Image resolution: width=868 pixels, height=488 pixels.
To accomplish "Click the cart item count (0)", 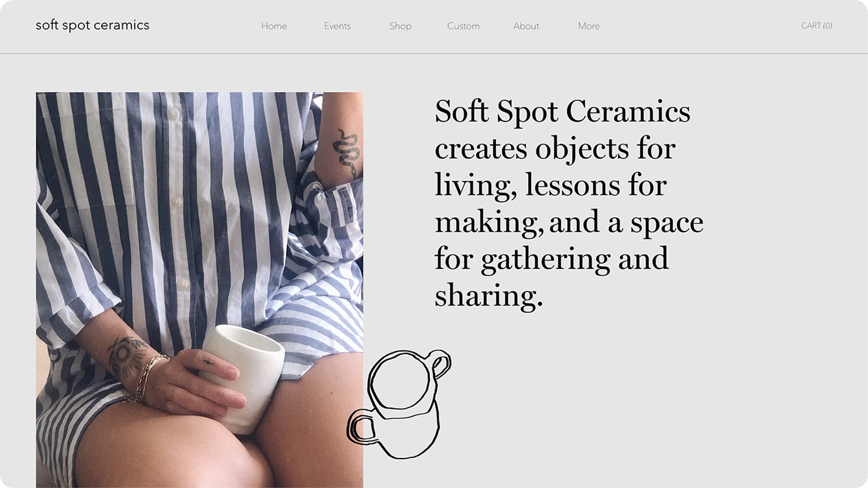I will pos(827,26).
